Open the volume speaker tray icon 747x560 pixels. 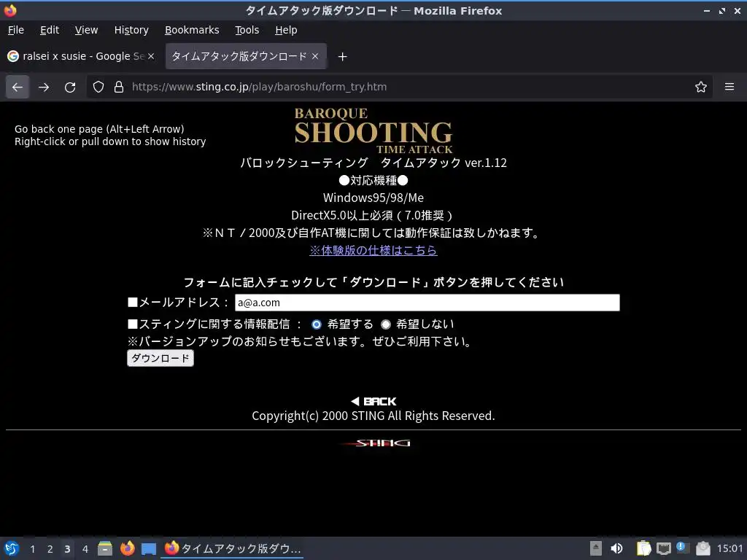coord(616,548)
